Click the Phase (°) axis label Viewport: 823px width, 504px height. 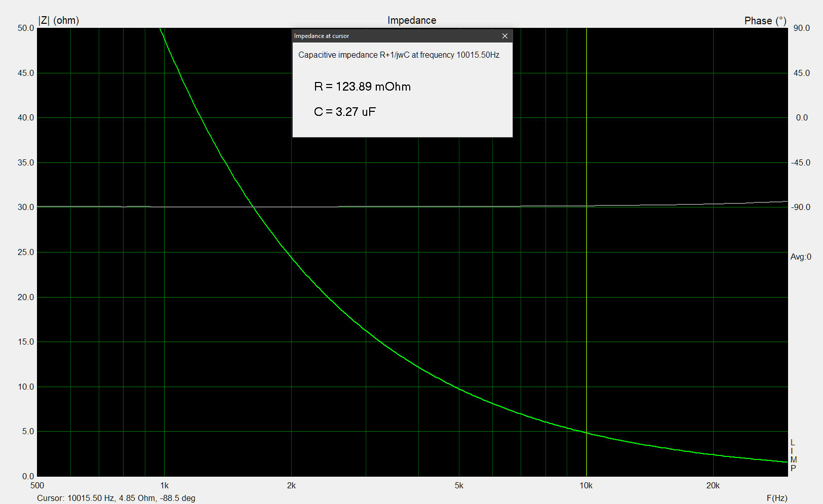pyautogui.click(x=765, y=21)
